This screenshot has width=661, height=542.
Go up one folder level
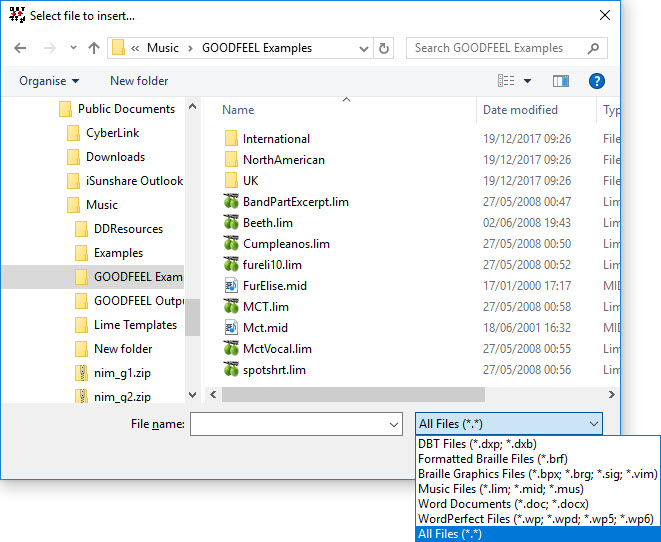point(94,48)
